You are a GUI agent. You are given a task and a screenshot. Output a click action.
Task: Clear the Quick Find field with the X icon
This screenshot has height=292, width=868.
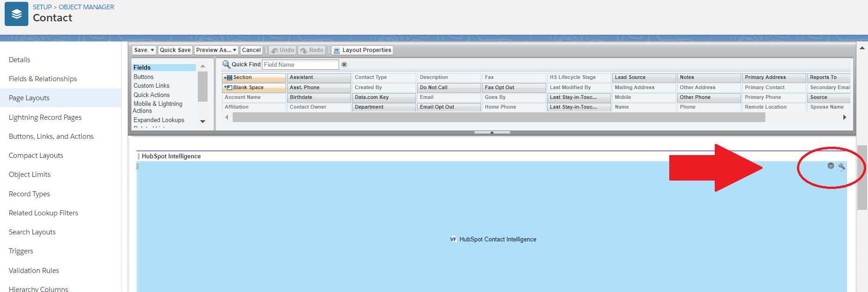click(x=344, y=65)
